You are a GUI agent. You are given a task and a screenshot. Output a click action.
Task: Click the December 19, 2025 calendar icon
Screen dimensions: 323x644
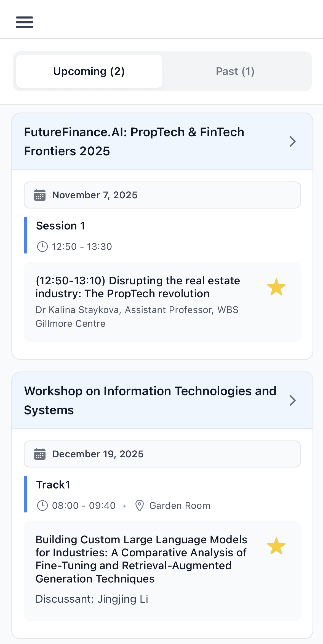[x=40, y=454]
